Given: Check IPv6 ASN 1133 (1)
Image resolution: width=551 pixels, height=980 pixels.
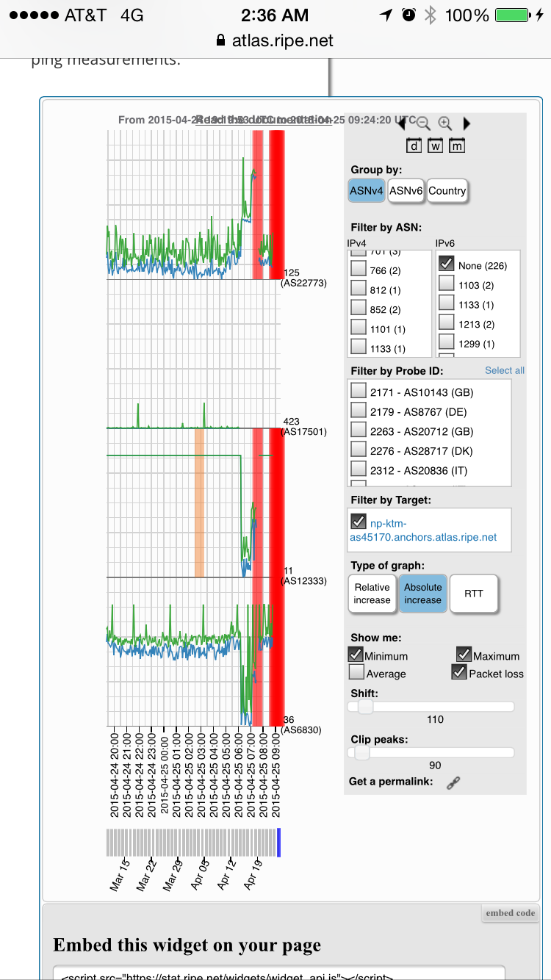Looking at the screenshot, I should 447,303.
